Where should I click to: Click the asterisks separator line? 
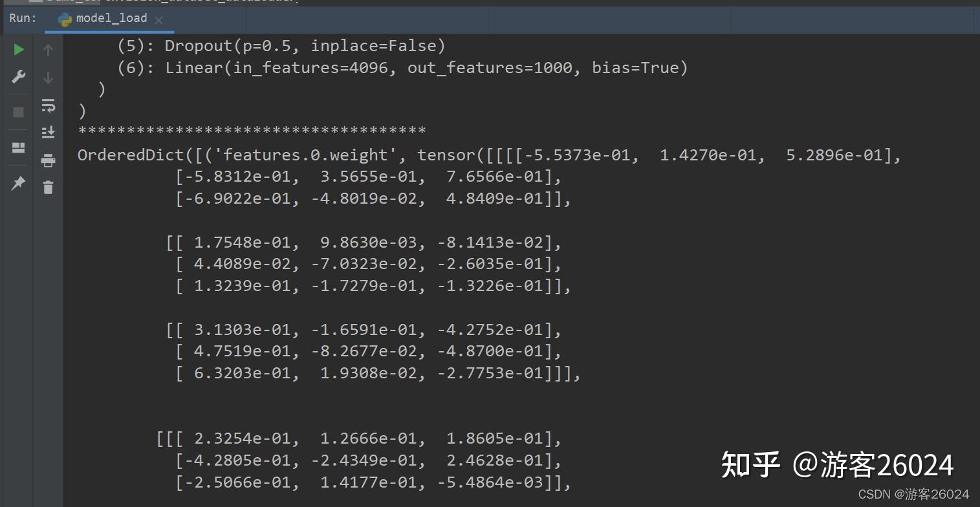coord(252,131)
